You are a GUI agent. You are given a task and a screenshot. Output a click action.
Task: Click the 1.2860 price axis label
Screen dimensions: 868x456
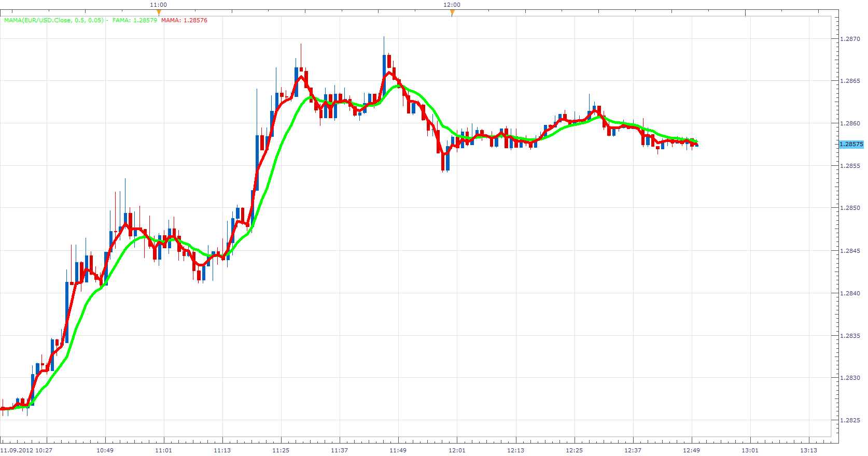(x=850, y=123)
